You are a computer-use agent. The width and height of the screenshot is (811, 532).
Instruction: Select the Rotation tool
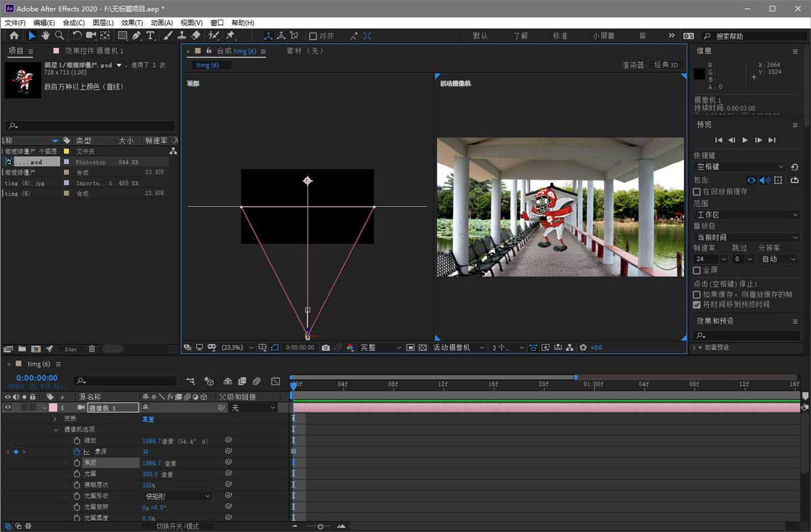(x=77, y=36)
